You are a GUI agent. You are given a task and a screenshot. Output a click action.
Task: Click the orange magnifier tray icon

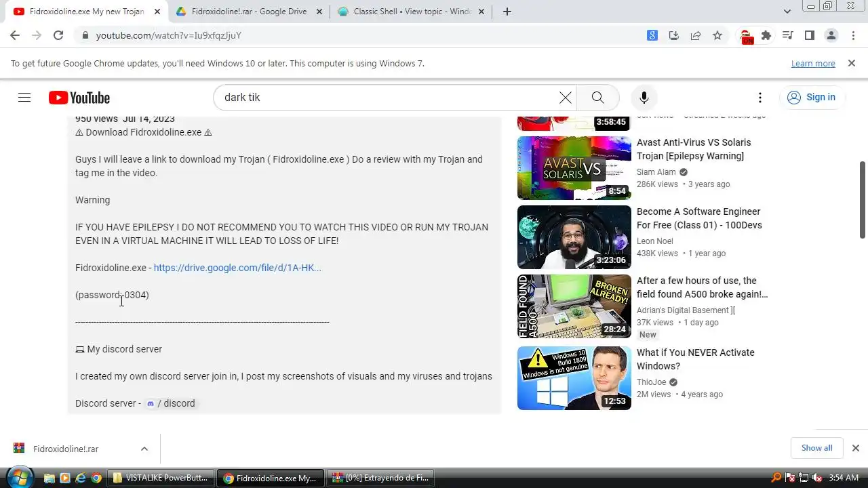click(x=776, y=478)
